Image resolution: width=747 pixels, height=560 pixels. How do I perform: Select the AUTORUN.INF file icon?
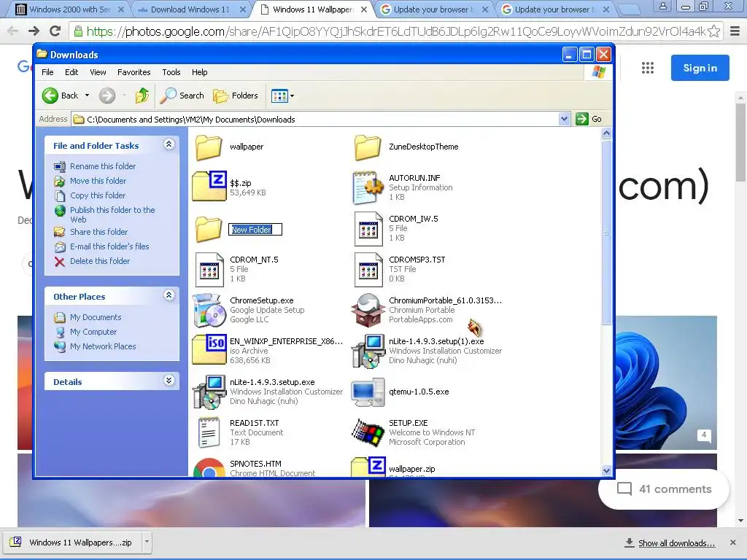pos(368,187)
